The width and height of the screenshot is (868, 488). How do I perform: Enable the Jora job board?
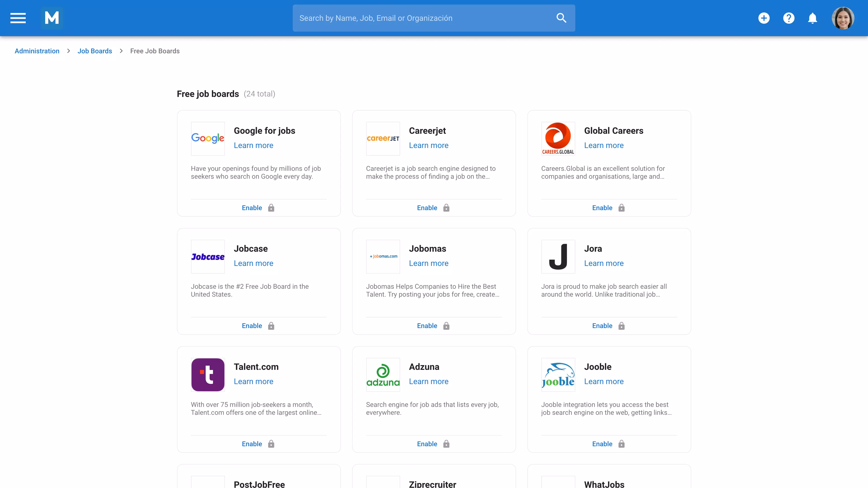point(602,326)
